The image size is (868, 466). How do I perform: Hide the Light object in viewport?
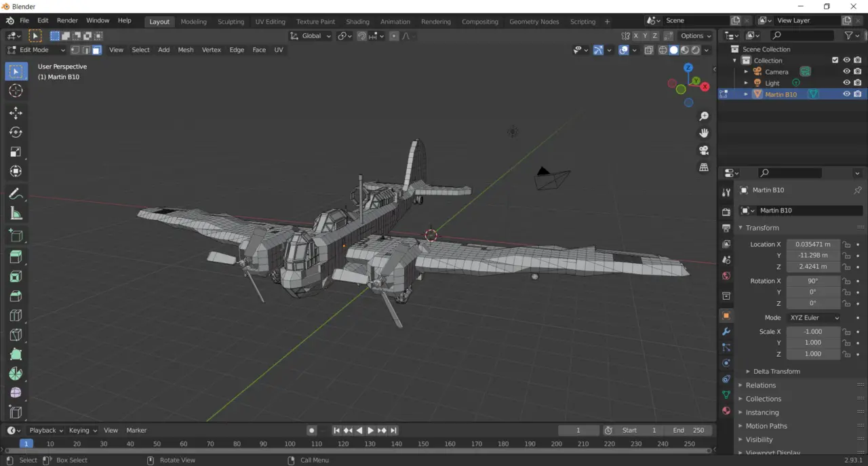click(846, 83)
